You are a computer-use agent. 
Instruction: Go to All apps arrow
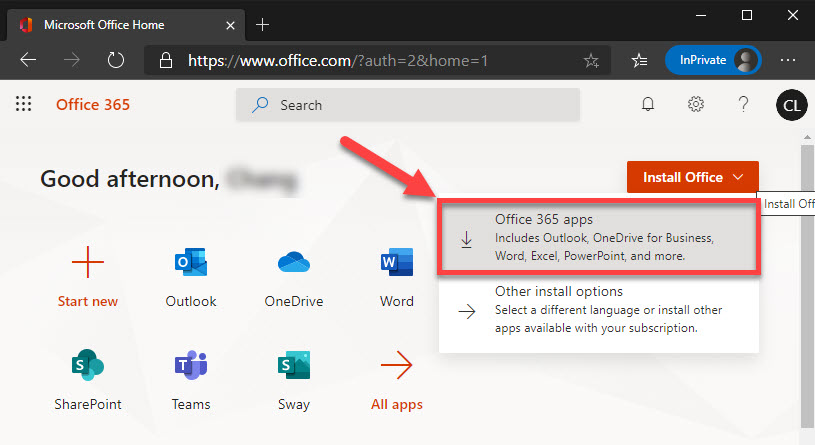coord(397,365)
